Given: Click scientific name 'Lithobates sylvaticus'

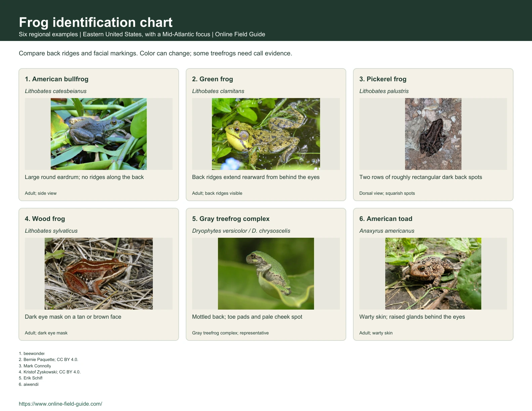Looking at the screenshot, I should click(x=51, y=231).
